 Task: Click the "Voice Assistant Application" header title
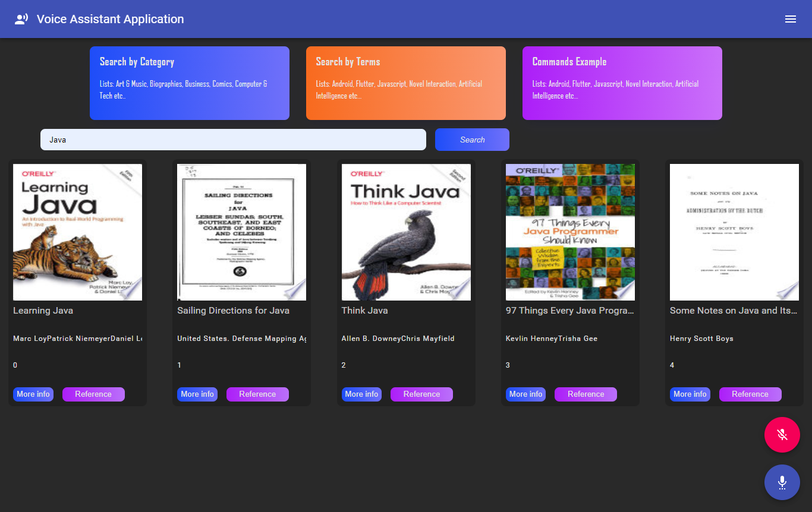(111, 19)
